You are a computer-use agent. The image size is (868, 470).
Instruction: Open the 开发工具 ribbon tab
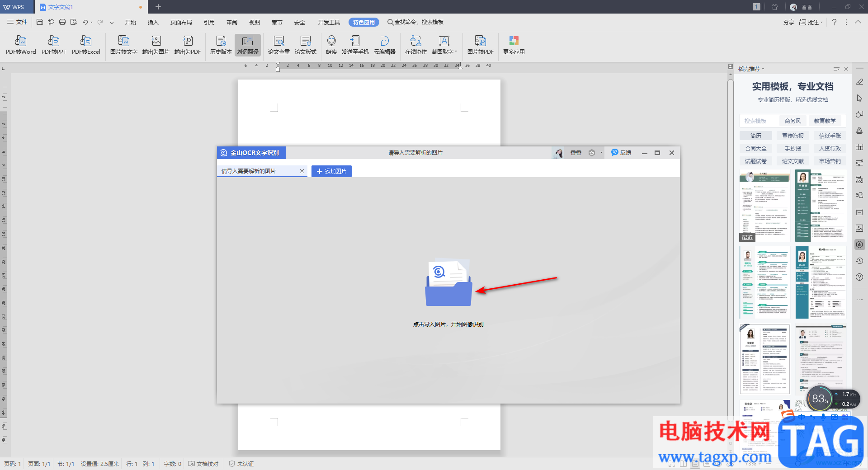click(x=329, y=22)
